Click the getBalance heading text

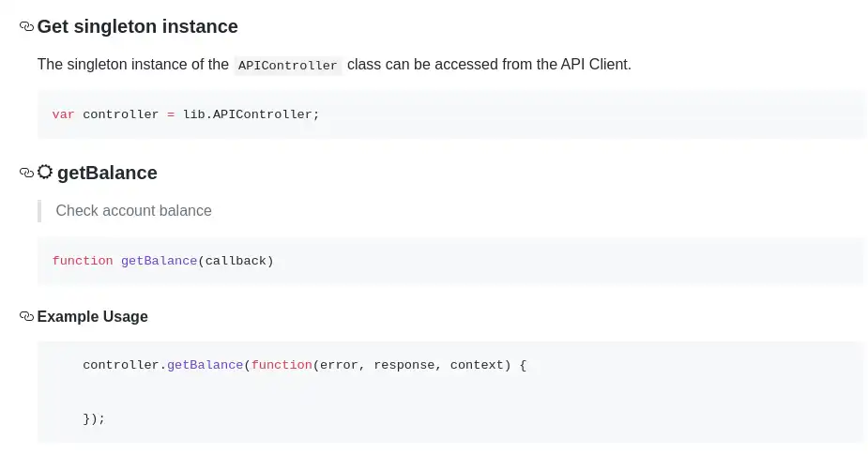point(107,174)
